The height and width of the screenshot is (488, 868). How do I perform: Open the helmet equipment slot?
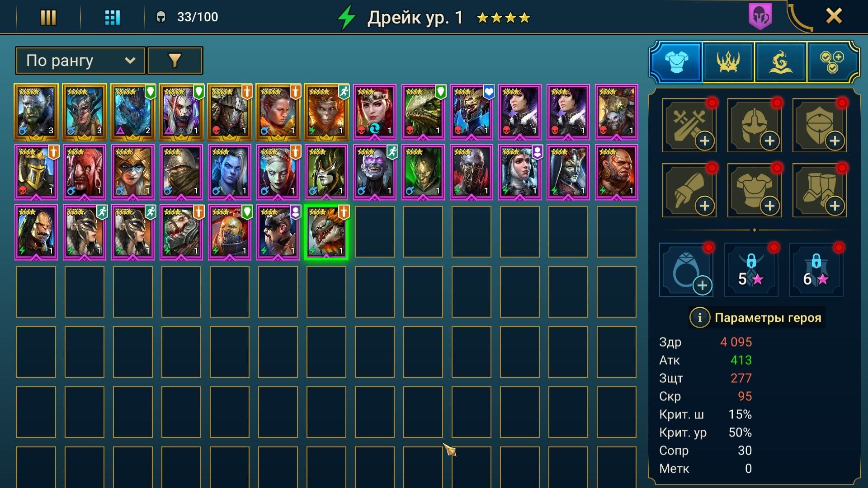(x=754, y=125)
